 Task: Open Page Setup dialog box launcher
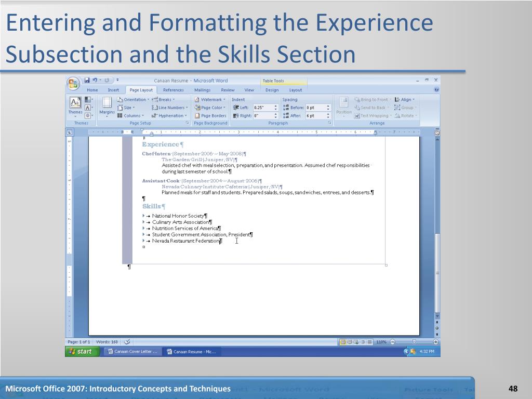click(x=187, y=123)
